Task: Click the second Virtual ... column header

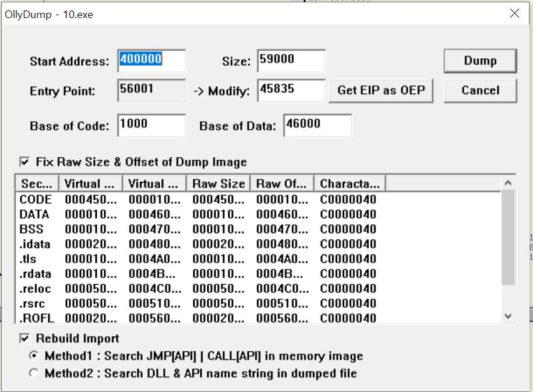Action: (154, 183)
